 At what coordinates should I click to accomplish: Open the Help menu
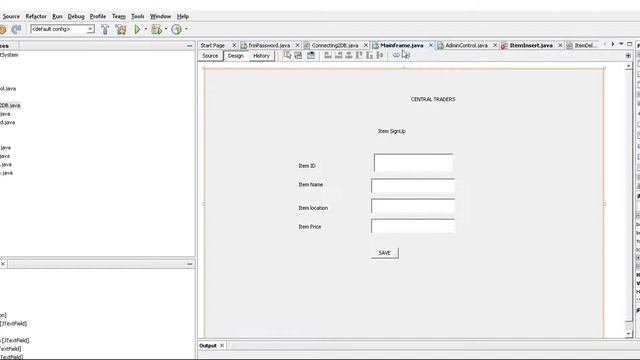tap(182, 16)
